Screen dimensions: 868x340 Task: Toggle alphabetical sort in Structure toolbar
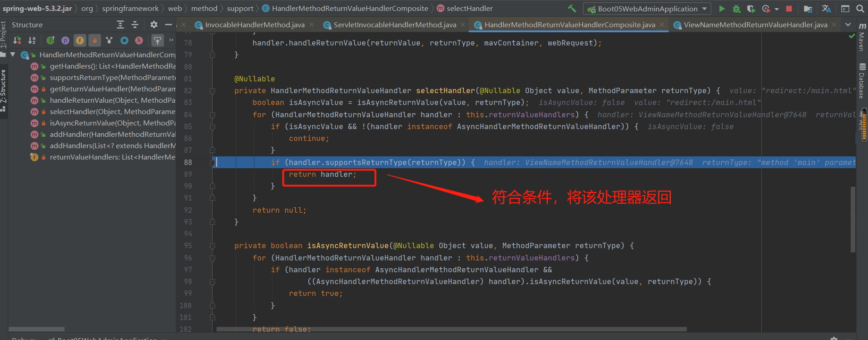pos(32,40)
